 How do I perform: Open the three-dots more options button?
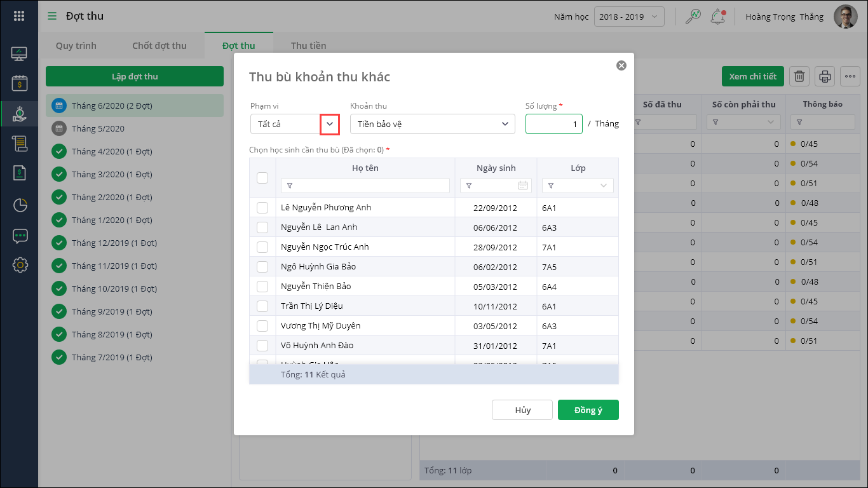(850, 77)
